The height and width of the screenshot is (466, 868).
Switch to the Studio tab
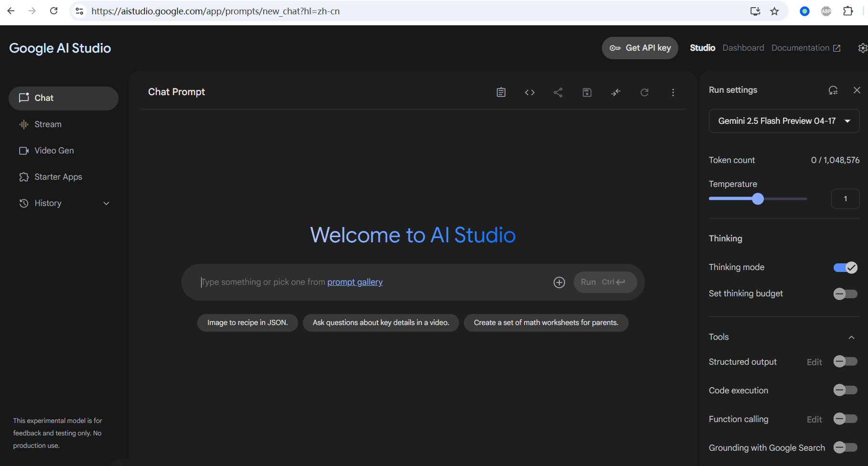pyautogui.click(x=702, y=48)
